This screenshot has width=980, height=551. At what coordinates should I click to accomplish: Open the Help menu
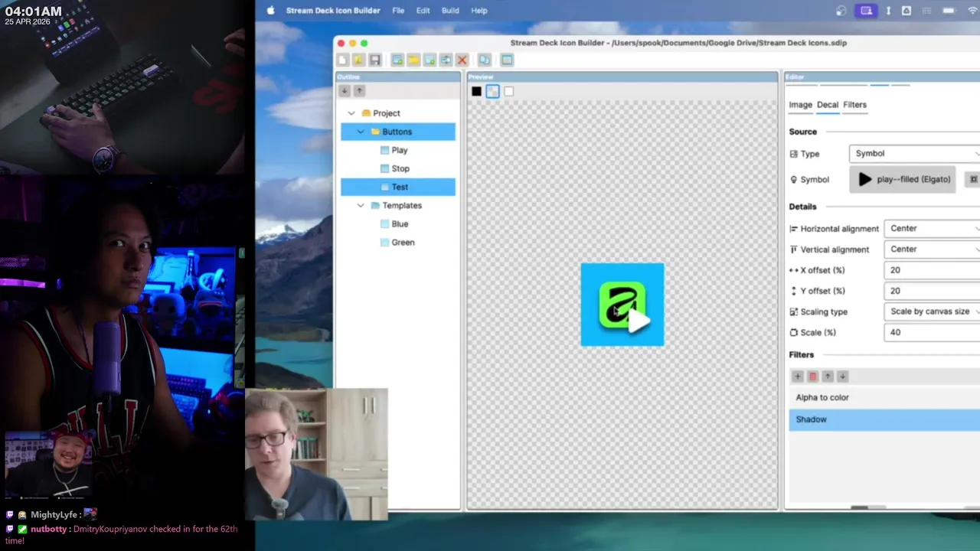pyautogui.click(x=479, y=11)
